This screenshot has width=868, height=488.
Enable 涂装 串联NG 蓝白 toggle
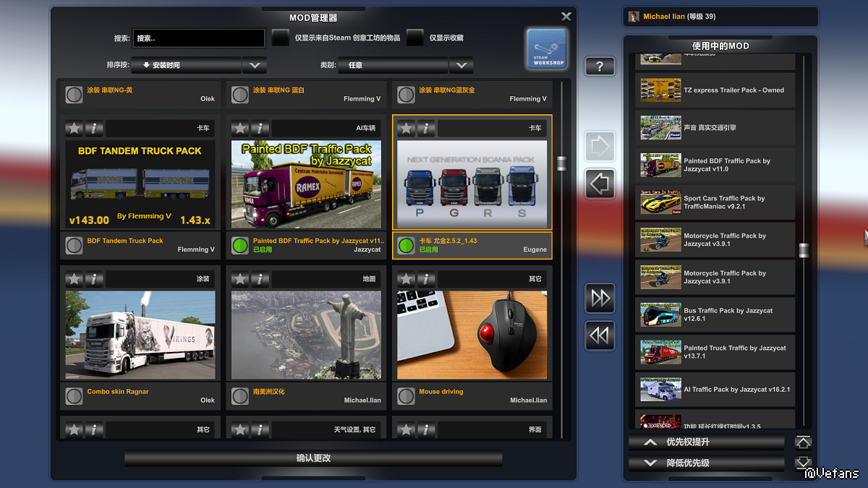point(240,95)
